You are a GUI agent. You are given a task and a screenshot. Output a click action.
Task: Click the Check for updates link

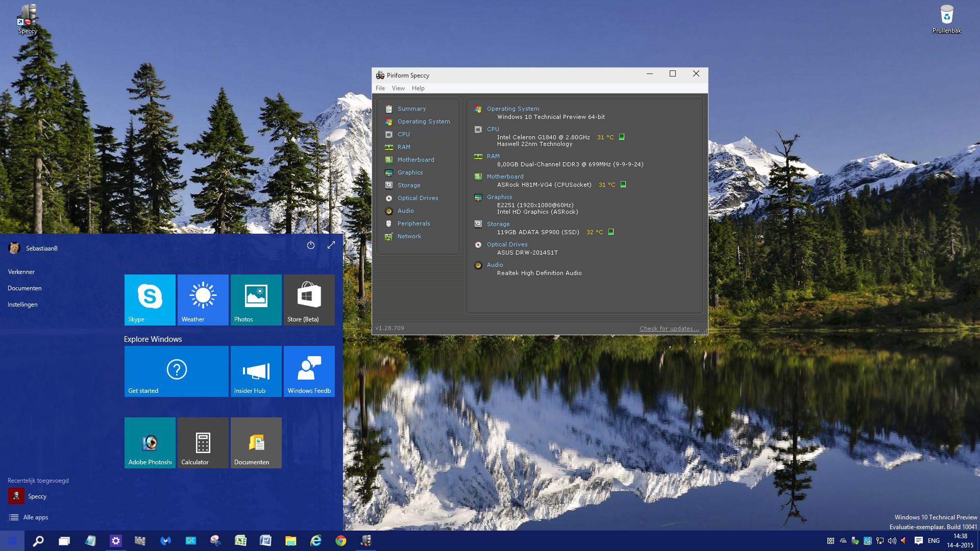click(669, 329)
